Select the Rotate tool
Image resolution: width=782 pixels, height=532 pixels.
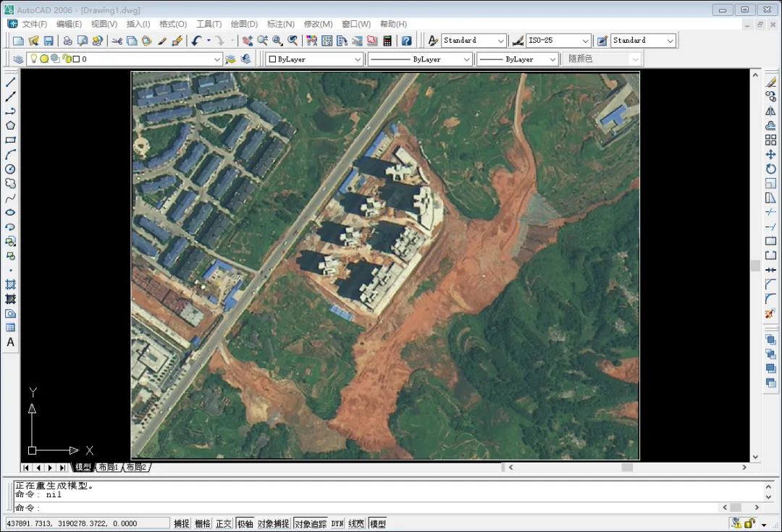[x=770, y=169]
